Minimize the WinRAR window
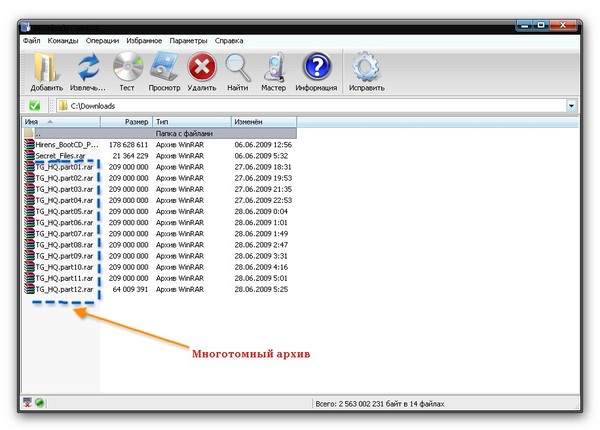Image resolution: width=600 pixels, height=430 pixels. (524, 26)
